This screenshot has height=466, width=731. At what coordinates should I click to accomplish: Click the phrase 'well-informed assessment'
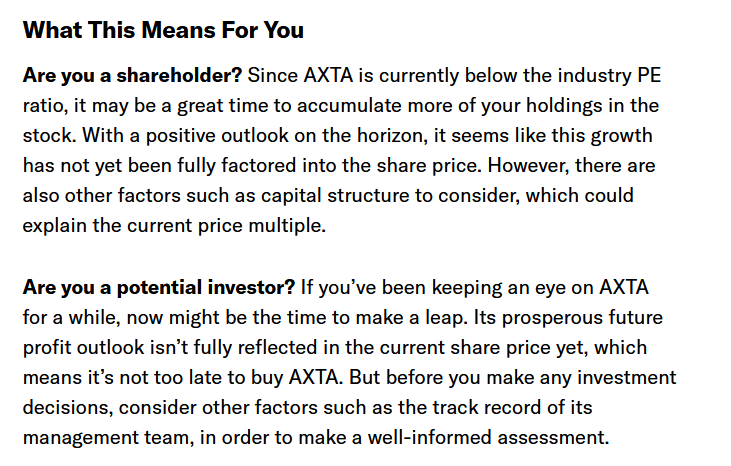pos(488,438)
